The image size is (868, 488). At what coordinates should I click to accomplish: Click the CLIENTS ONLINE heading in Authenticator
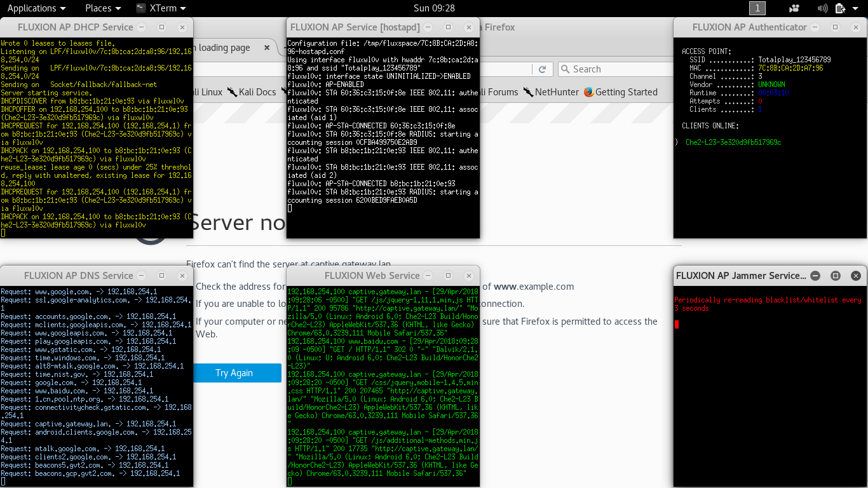[710, 126]
